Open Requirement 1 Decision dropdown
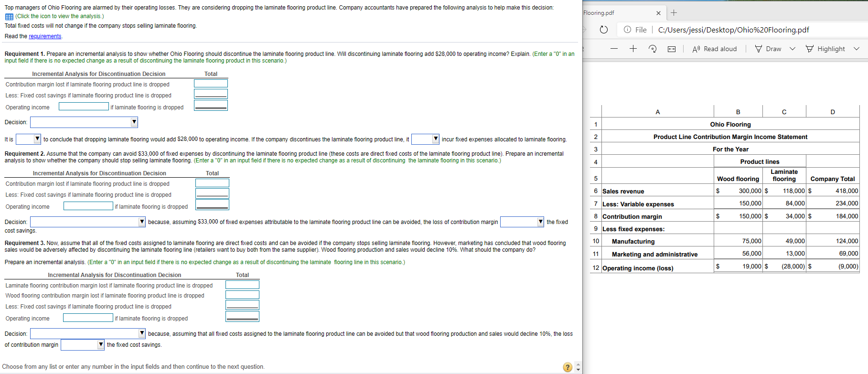This screenshot has height=374, width=868. point(84,122)
